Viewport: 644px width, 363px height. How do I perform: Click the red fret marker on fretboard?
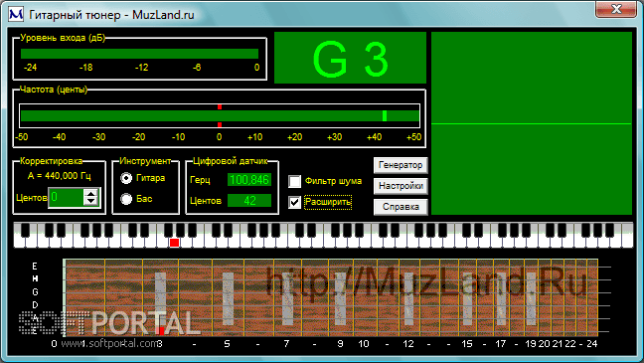161,331
